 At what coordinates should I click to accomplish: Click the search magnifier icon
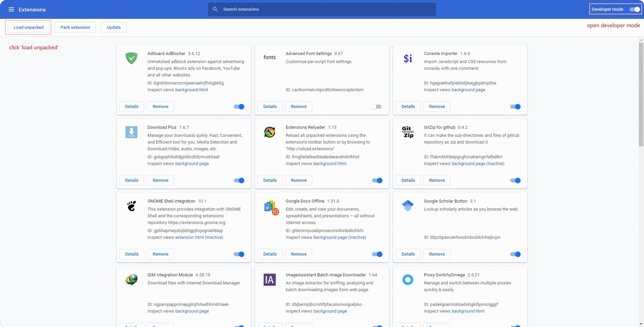[215, 9]
